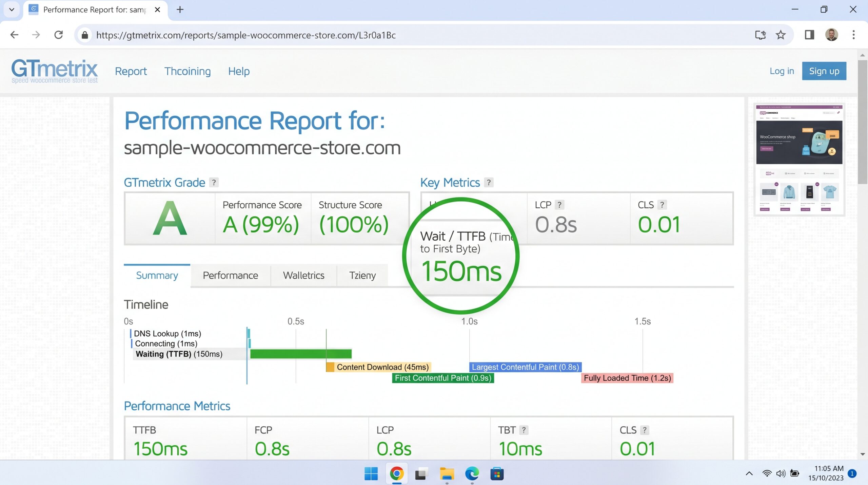The image size is (868, 485).
Task: Click the Largest Contentful Paint (0.8s) marker
Action: (x=525, y=367)
